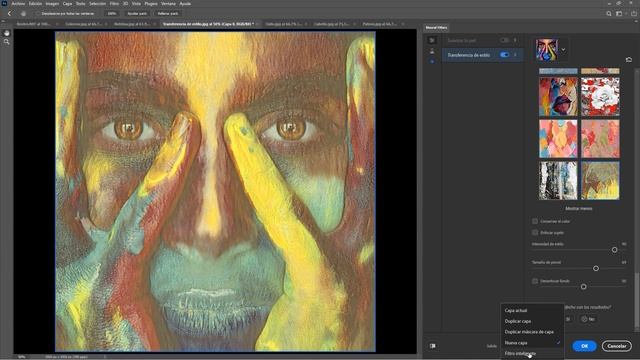The height and width of the screenshot is (360, 640).
Task: Open the portrait filters category icon
Action: [x=432, y=51]
